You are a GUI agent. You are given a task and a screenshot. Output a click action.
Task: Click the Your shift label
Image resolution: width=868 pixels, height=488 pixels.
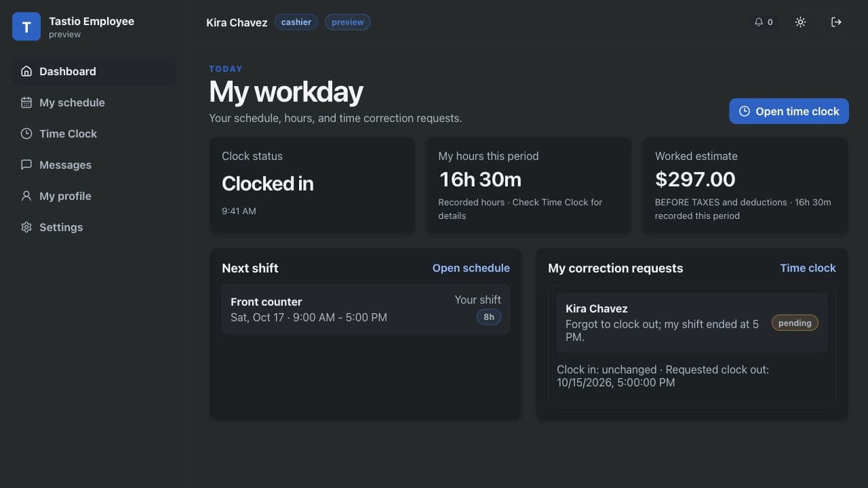pyautogui.click(x=477, y=300)
